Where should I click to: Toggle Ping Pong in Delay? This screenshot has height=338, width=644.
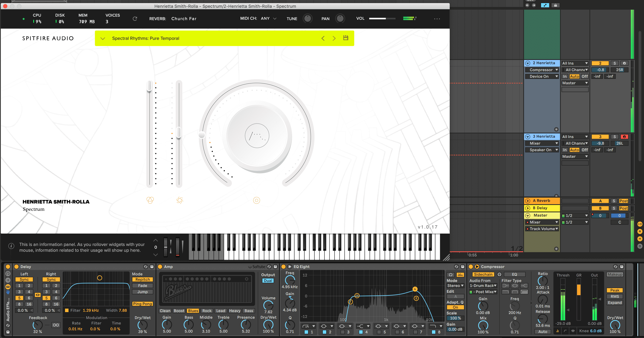click(142, 304)
